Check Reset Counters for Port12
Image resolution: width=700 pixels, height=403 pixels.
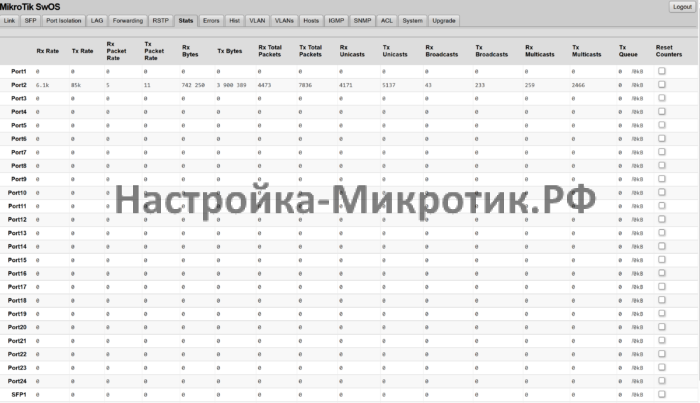[x=662, y=219]
